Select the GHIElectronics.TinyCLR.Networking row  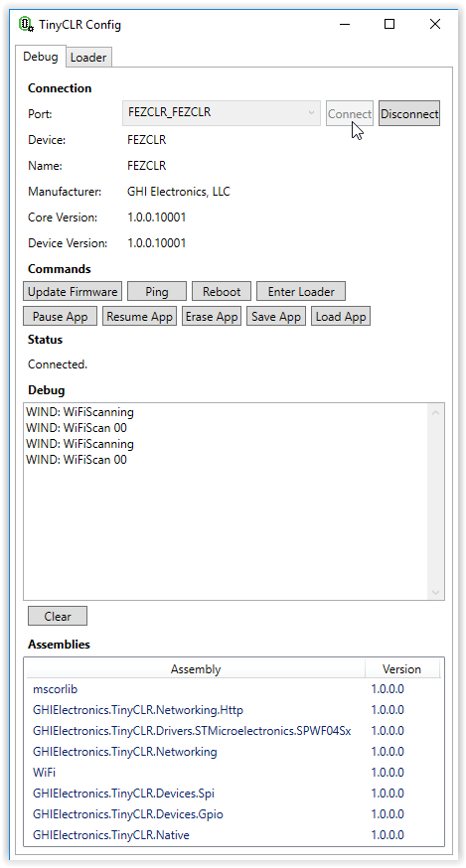[233, 752]
